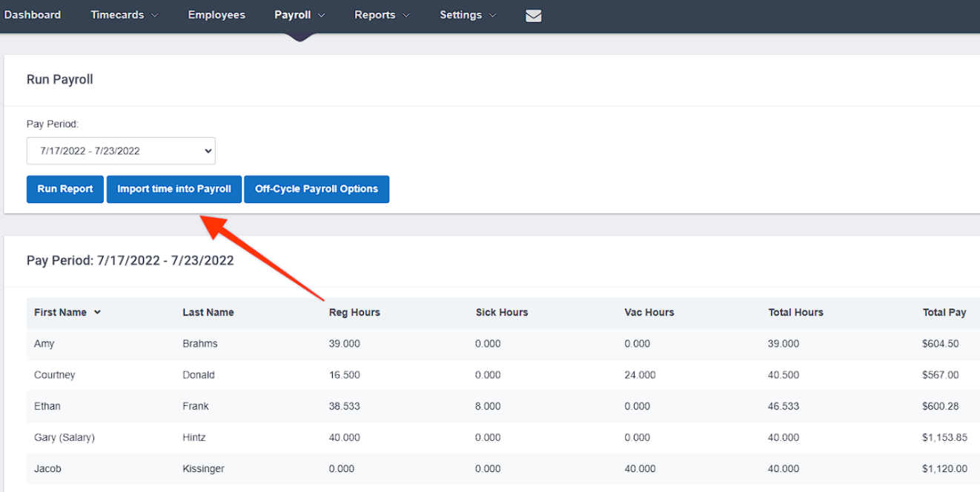Open the messages envelope icon
980x492 pixels.
(533, 16)
